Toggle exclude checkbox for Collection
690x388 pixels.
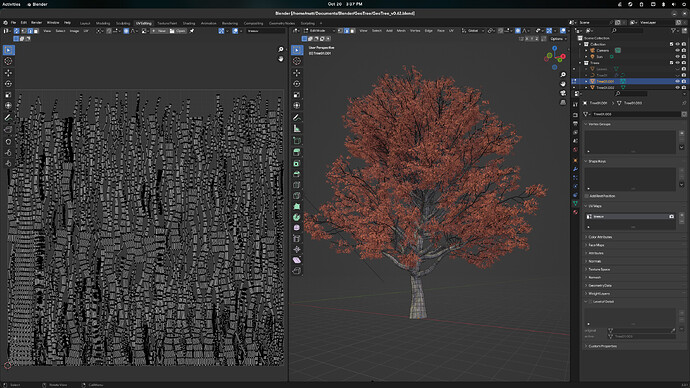click(x=672, y=44)
